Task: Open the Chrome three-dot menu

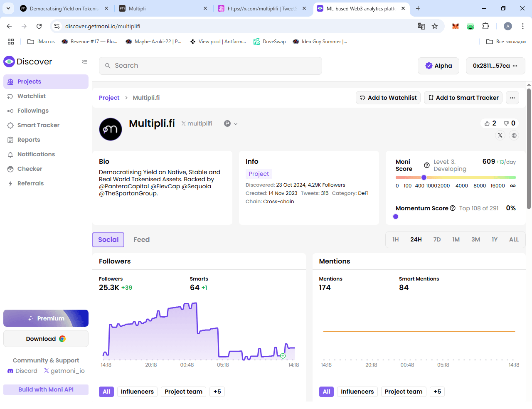Action: 522,26
